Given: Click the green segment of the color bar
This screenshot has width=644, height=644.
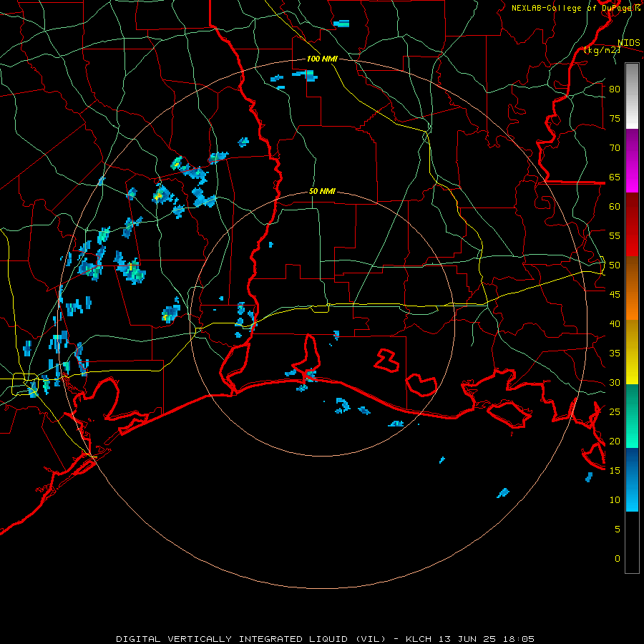Looking at the screenshot, I should pyautogui.click(x=632, y=416).
